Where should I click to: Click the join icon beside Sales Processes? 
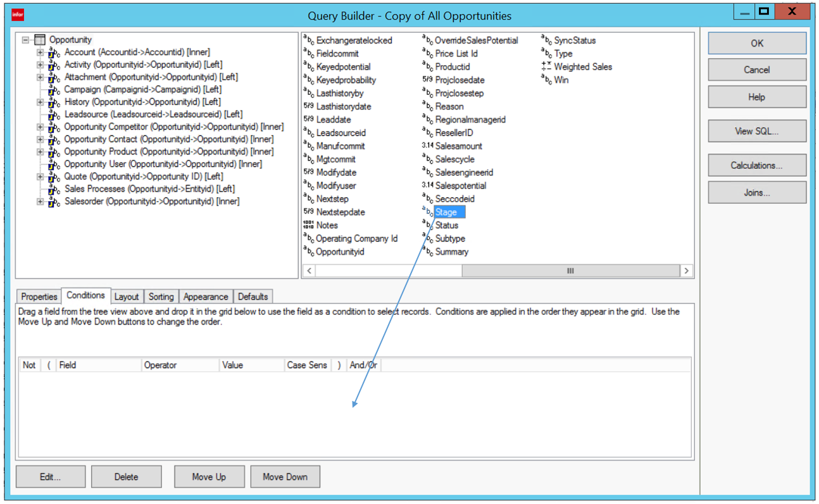coord(54,189)
